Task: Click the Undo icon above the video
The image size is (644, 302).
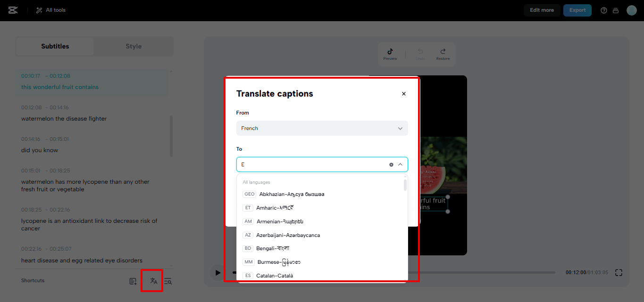Action: 420,52
